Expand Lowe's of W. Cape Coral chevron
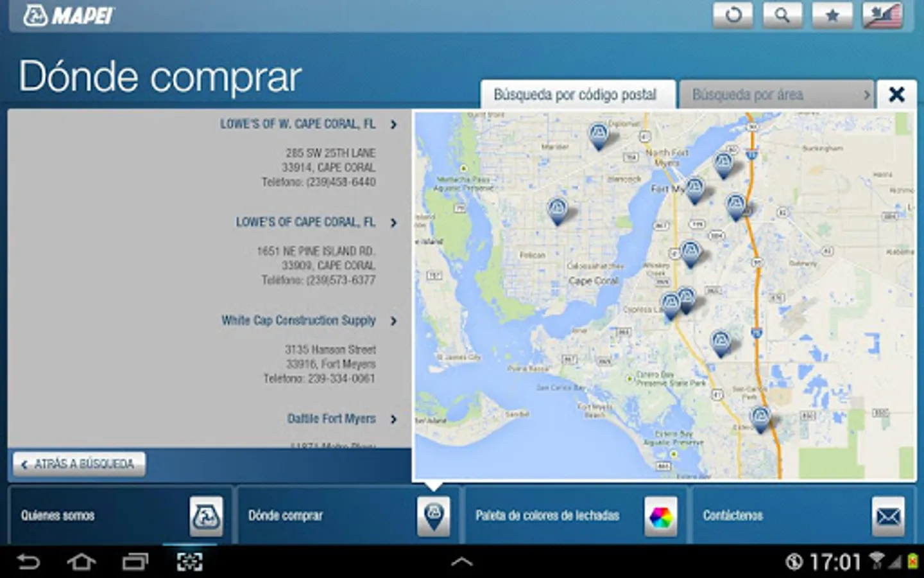The width and height of the screenshot is (924, 578). pyautogui.click(x=393, y=125)
